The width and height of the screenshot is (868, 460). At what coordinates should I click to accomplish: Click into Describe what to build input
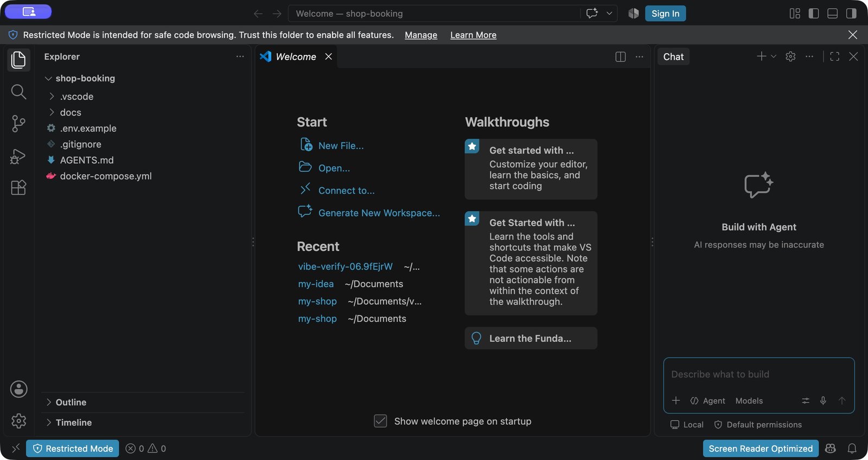[x=759, y=374]
